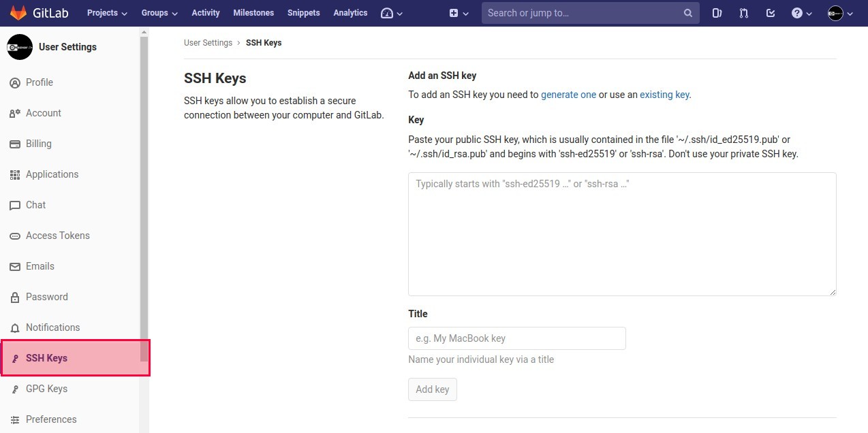Click the sidebar vertical scrollbar
The width and height of the screenshot is (868, 433).
(144, 197)
